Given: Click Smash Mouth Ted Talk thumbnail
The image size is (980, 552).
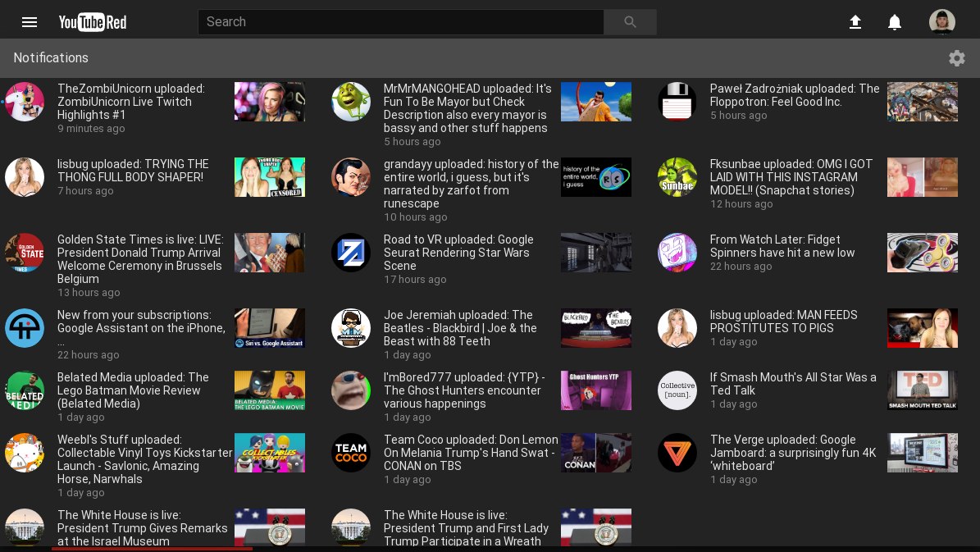Looking at the screenshot, I should coord(922,390).
